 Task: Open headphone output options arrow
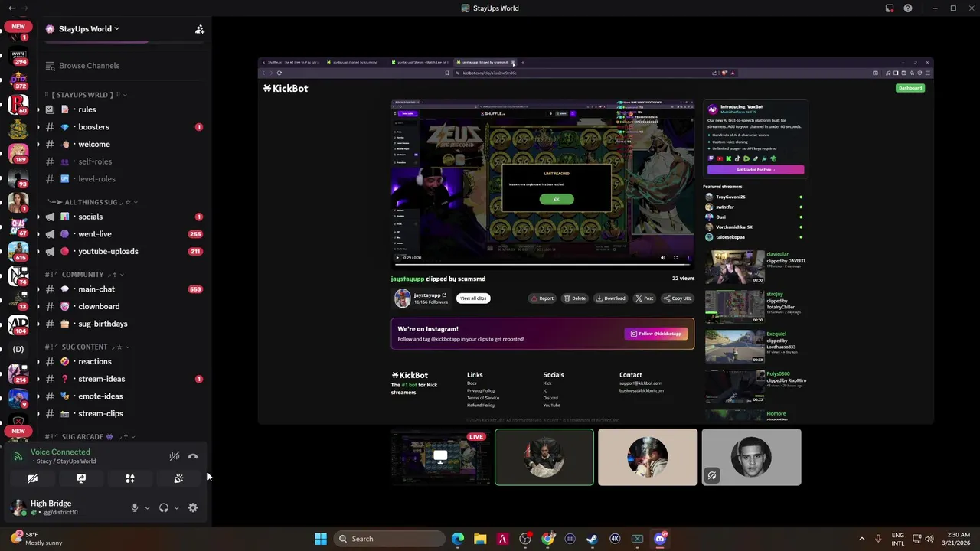(176, 507)
